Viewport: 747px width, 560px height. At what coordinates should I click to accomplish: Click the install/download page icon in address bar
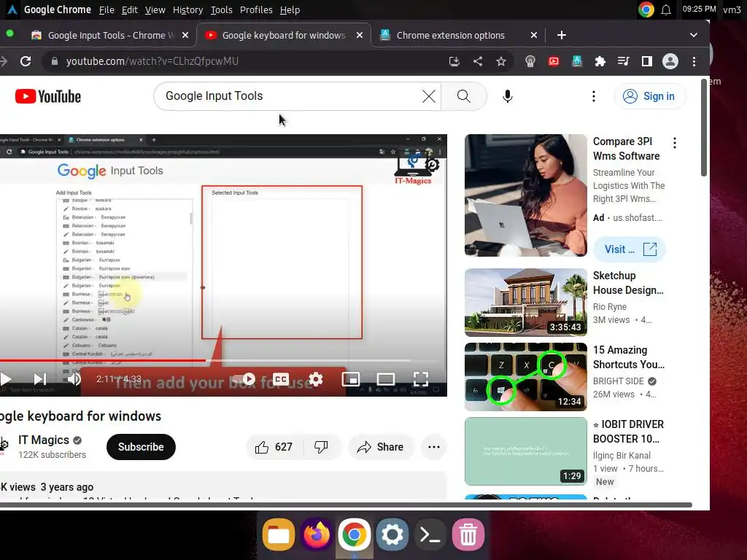click(x=454, y=61)
